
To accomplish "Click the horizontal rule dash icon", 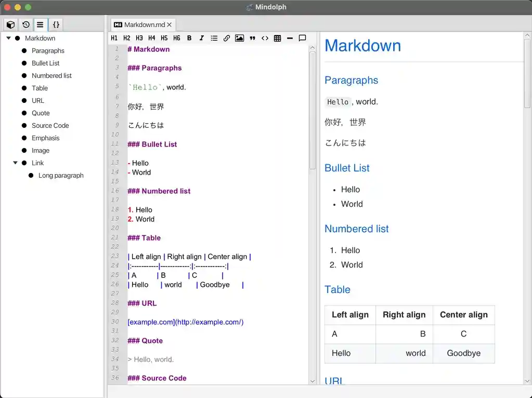I will click(290, 38).
